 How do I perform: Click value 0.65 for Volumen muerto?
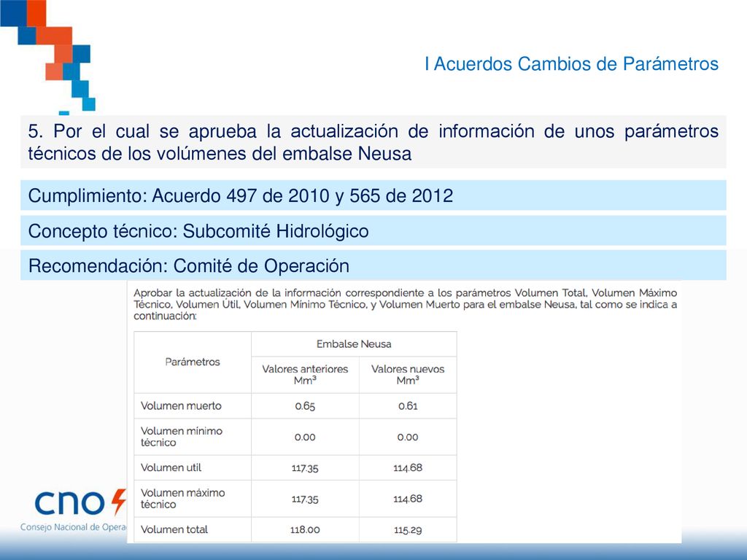pos(305,406)
